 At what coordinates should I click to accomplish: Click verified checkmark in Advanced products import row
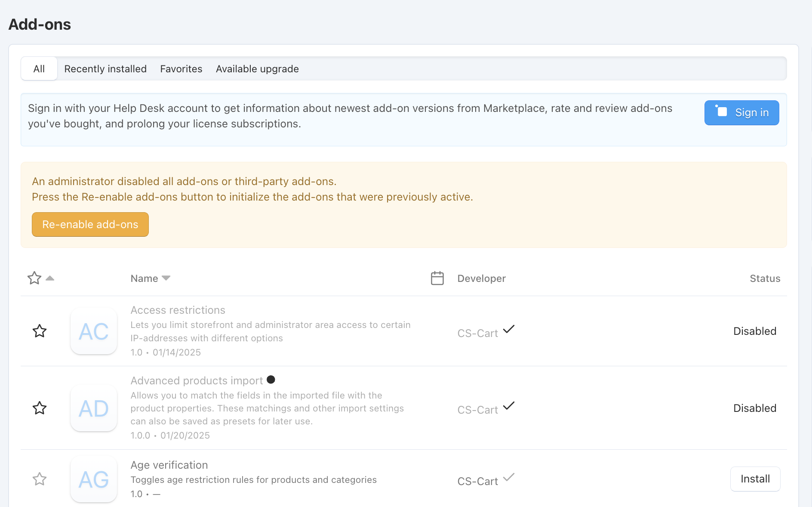[509, 406]
